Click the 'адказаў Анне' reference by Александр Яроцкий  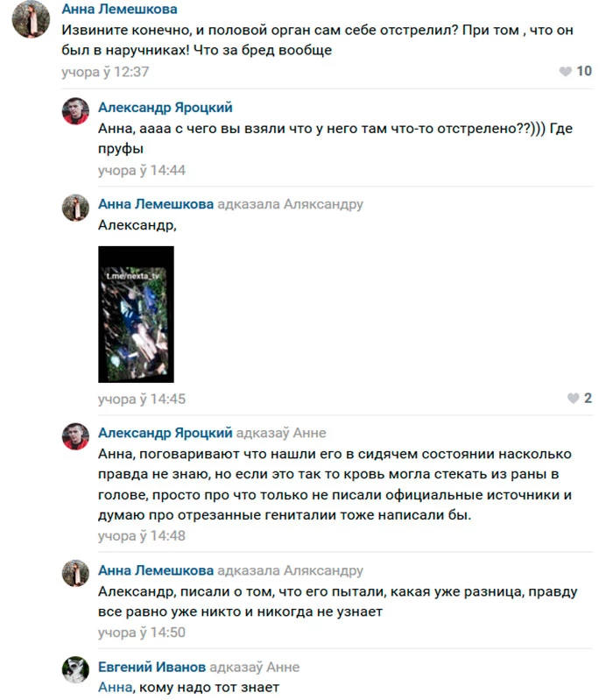coord(281,433)
